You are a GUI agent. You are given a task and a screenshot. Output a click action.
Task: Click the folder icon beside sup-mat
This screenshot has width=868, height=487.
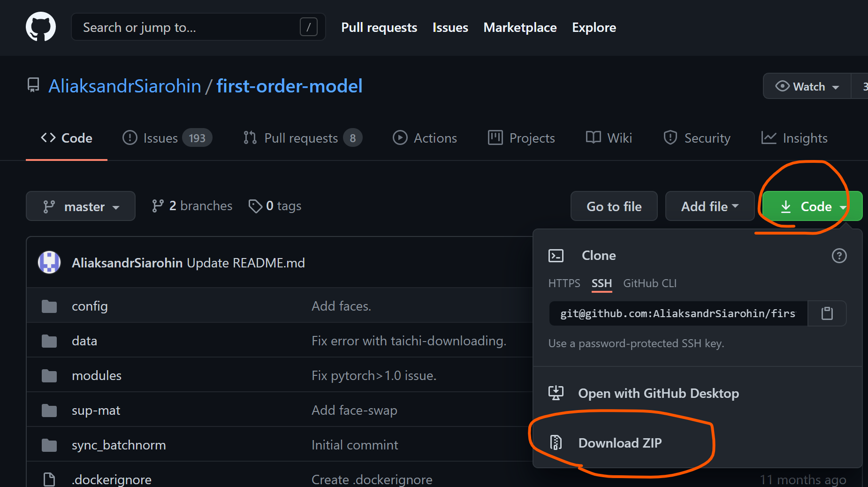coord(49,411)
